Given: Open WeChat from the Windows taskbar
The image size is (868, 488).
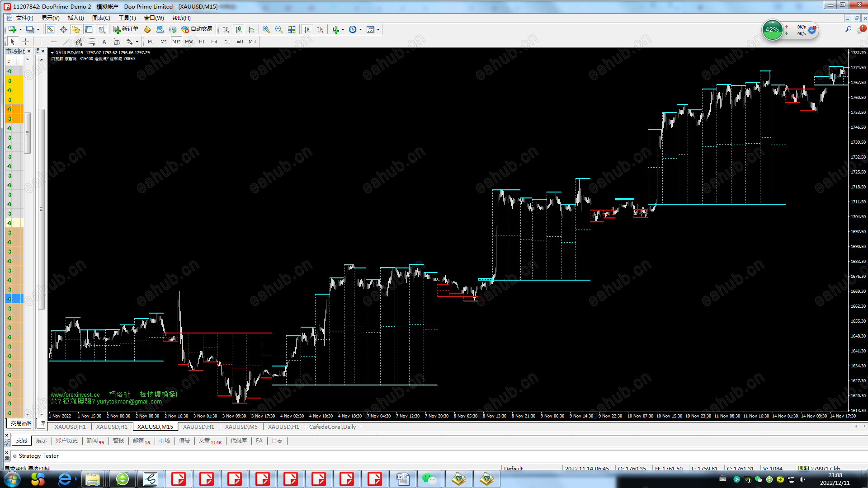Looking at the screenshot, I should pyautogui.click(x=429, y=479).
